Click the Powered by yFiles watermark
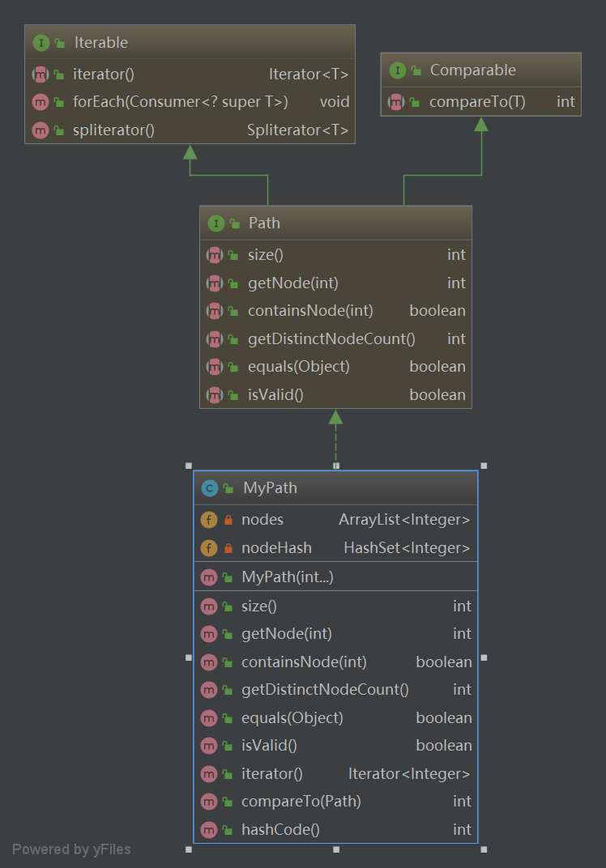This screenshot has height=868, width=606. point(71,849)
